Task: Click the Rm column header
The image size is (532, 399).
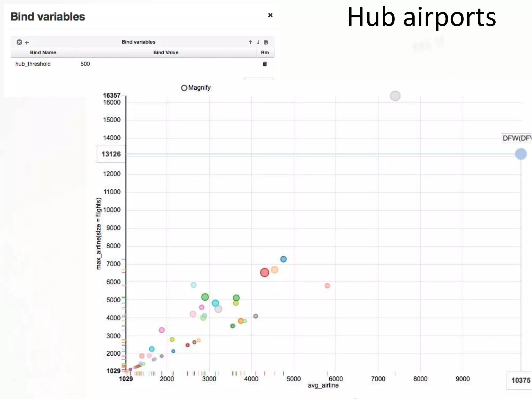Action: [265, 52]
